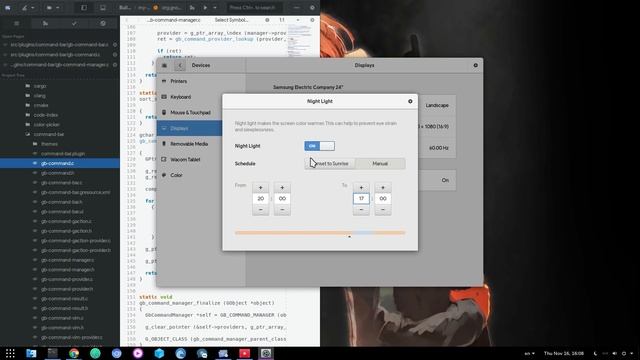Open the blue cube app in taskbar
640x360 pixels.
pos(159,353)
